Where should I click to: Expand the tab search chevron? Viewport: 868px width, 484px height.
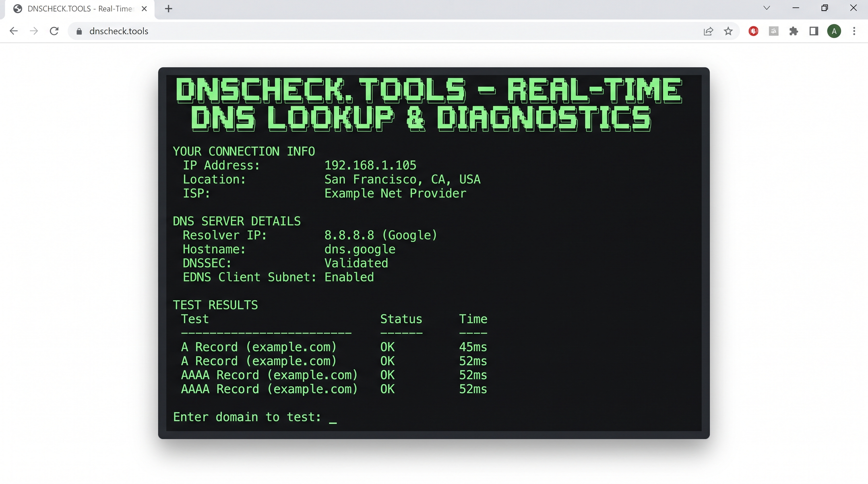tap(766, 8)
